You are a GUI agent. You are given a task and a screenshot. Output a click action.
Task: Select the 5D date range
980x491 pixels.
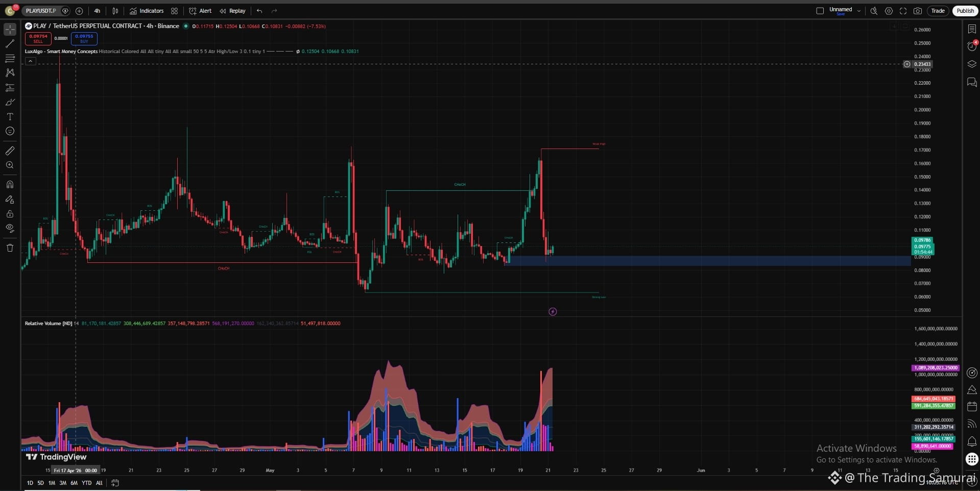[x=40, y=483]
